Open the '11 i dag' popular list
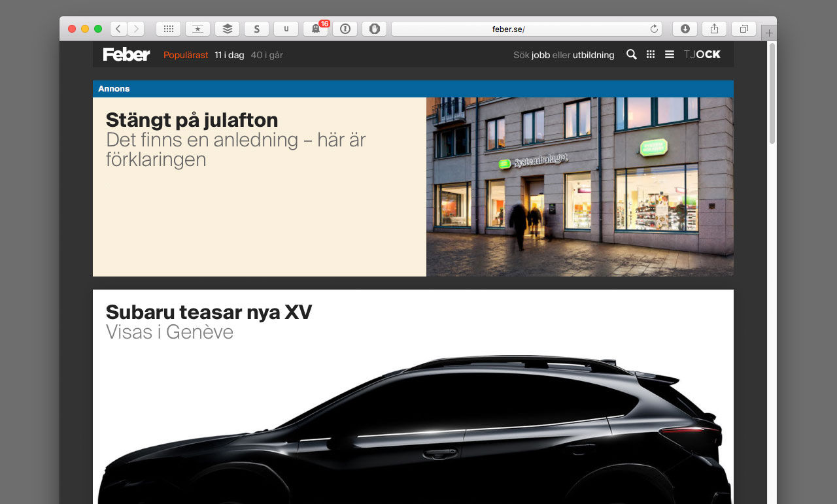Viewport: 837px width, 504px height. (230, 55)
